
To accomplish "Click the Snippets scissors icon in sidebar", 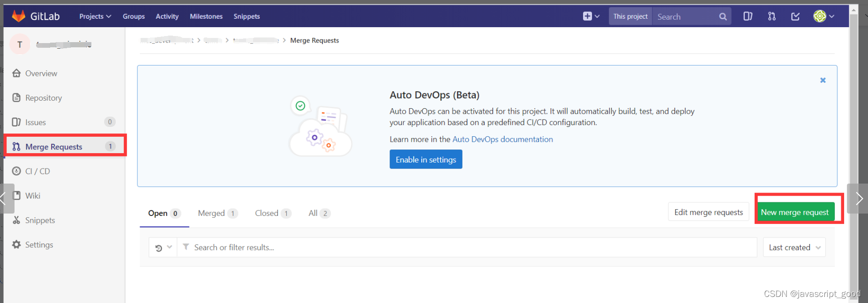I will (x=16, y=220).
